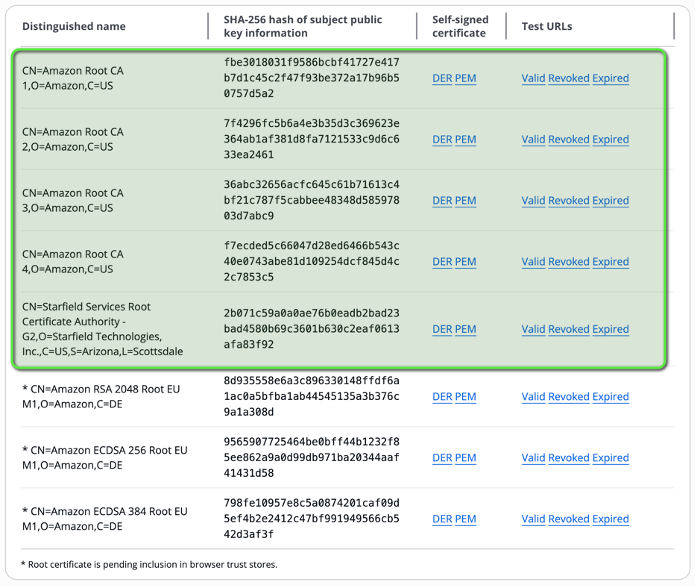Select PEM link in Amazon Root CA 4 row
Viewport: 698px width, 586px height.
(x=467, y=262)
